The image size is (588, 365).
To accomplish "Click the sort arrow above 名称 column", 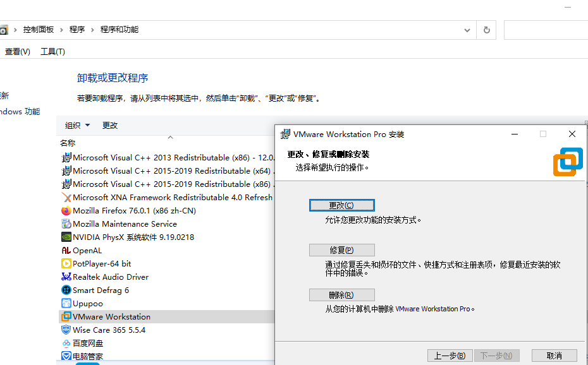I will click(170, 138).
